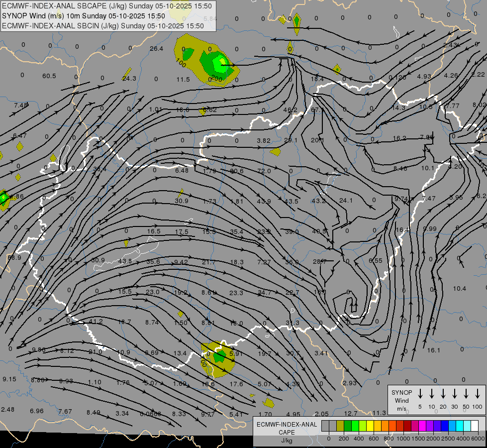Image resolution: width=487 pixels, height=448 pixels.
Task: Click the '60.6' value on the map
Action: (x=237, y=171)
